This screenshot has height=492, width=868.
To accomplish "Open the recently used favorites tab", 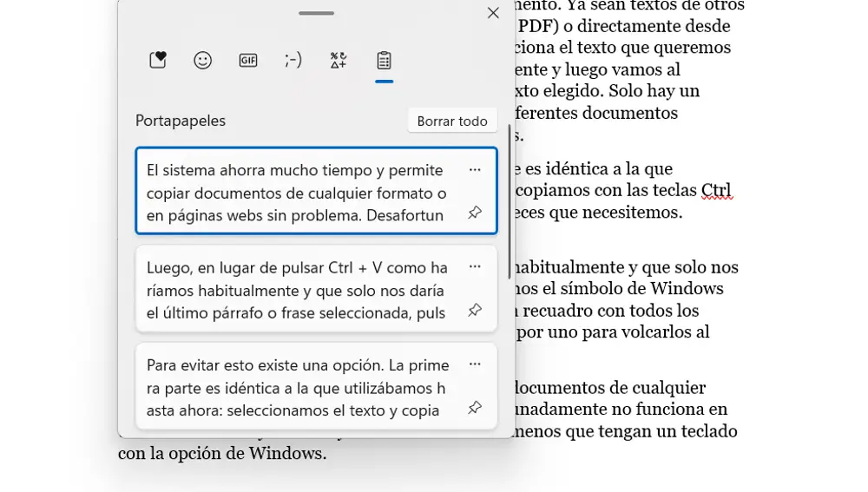I will (x=158, y=60).
